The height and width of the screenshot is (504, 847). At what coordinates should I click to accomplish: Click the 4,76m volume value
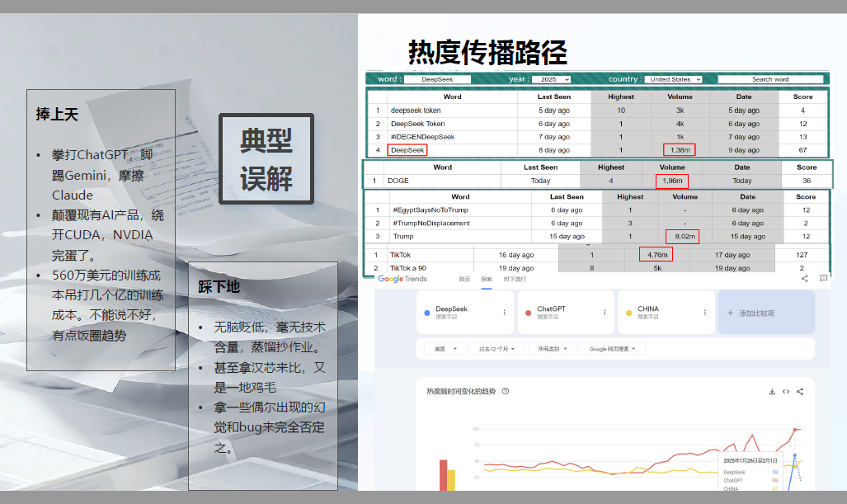[x=656, y=255]
